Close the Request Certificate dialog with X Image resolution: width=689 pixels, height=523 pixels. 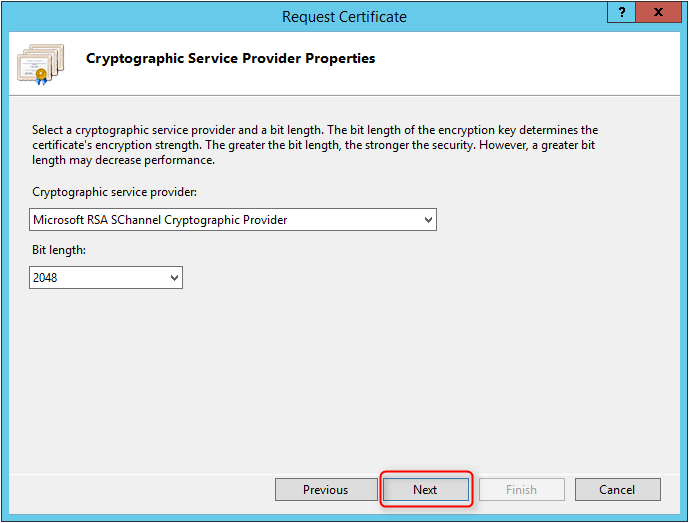658,12
